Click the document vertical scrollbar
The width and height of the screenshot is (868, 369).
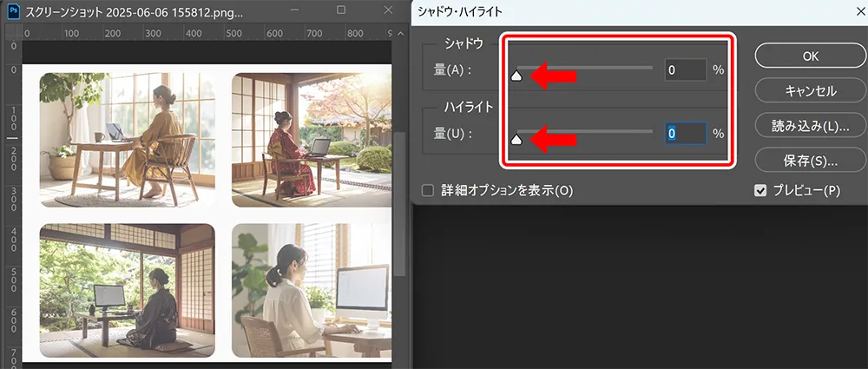401,204
